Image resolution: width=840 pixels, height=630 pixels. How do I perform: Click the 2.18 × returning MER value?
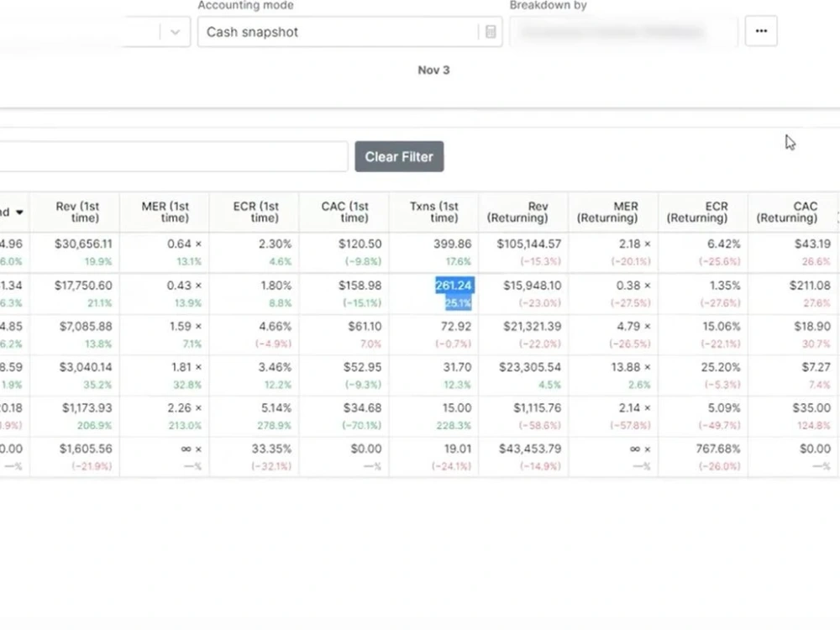click(x=635, y=244)
